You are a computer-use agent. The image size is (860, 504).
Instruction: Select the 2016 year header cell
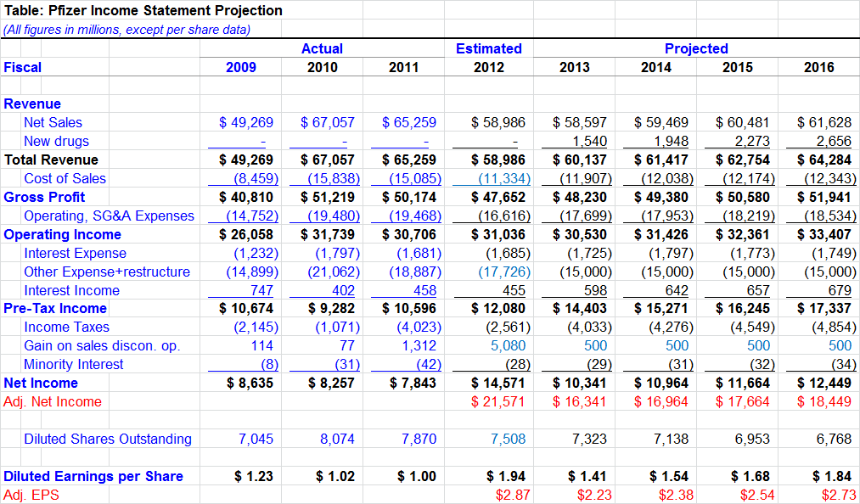click(x=819, y=67)
